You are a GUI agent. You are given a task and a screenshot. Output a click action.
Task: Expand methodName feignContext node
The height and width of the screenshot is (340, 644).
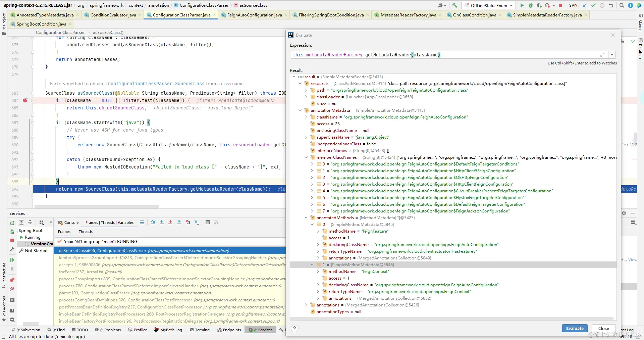[x=318, y=272]
